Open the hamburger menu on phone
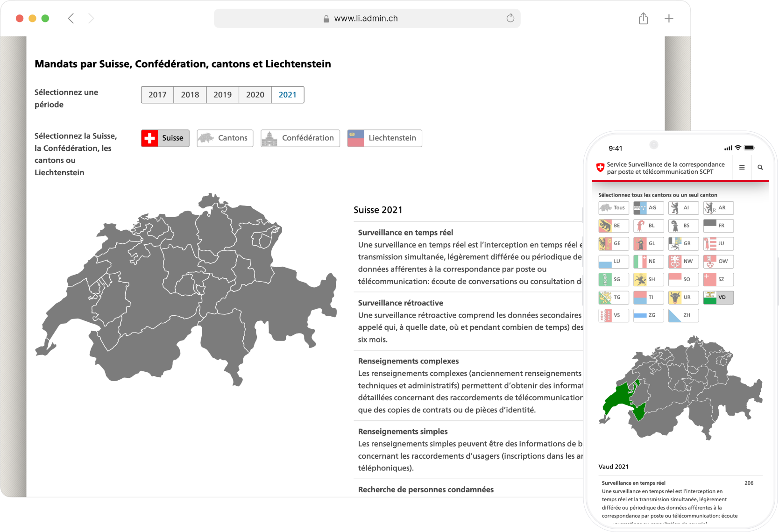Viewport: 779px width, 532px height. pos(742,167)
